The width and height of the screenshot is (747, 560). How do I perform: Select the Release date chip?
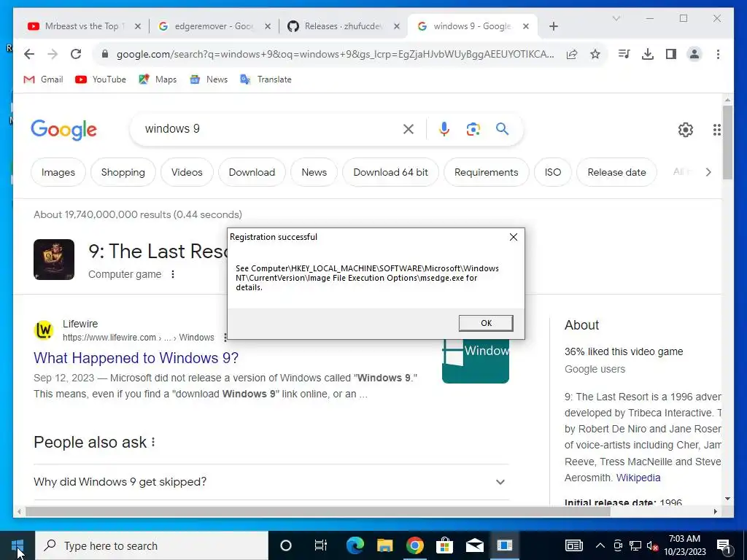click(616, 172)
